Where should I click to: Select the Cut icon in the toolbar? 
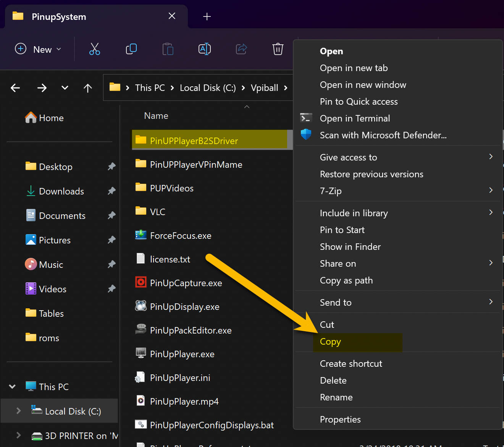tap(94, 49)
